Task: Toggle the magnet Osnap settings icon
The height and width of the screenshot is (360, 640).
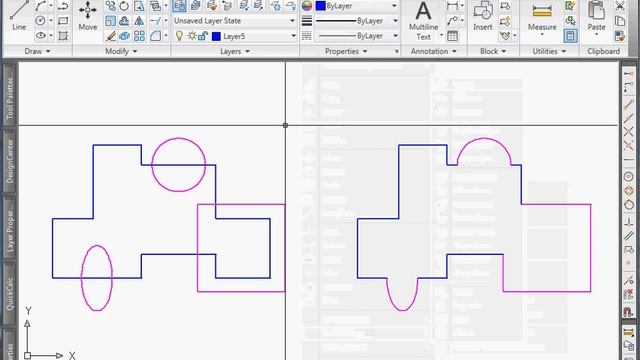Action: 629,312
